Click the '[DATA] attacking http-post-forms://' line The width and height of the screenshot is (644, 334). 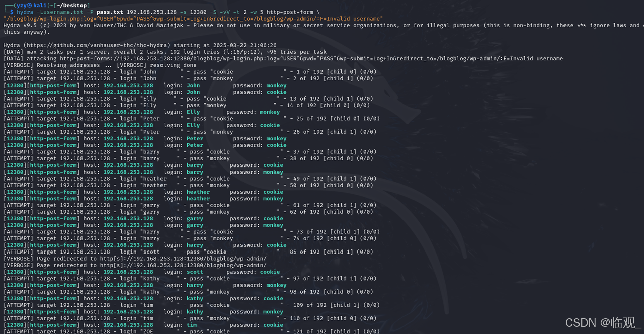[283, 58]
